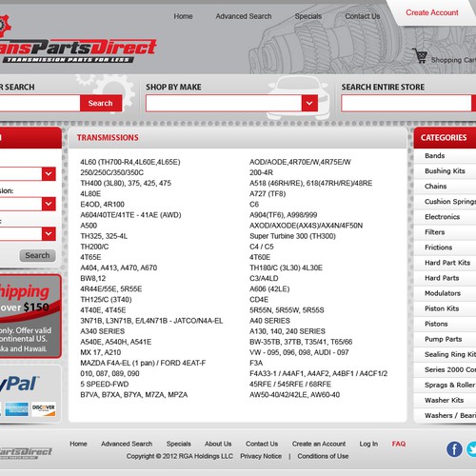Select the MX 17, A210 transmission
Image resolution: width=476 pixels, height=476 pixels.
(100, 352)
